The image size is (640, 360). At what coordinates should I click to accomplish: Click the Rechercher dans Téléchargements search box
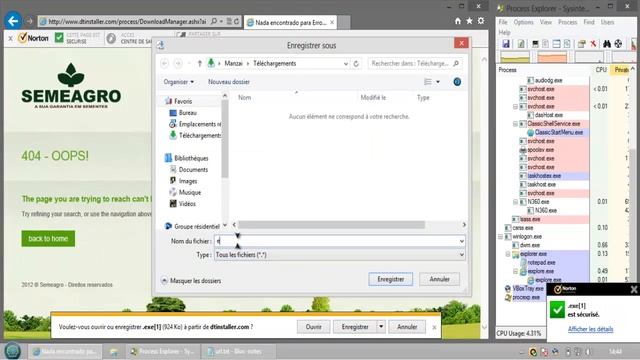point(415,64)
